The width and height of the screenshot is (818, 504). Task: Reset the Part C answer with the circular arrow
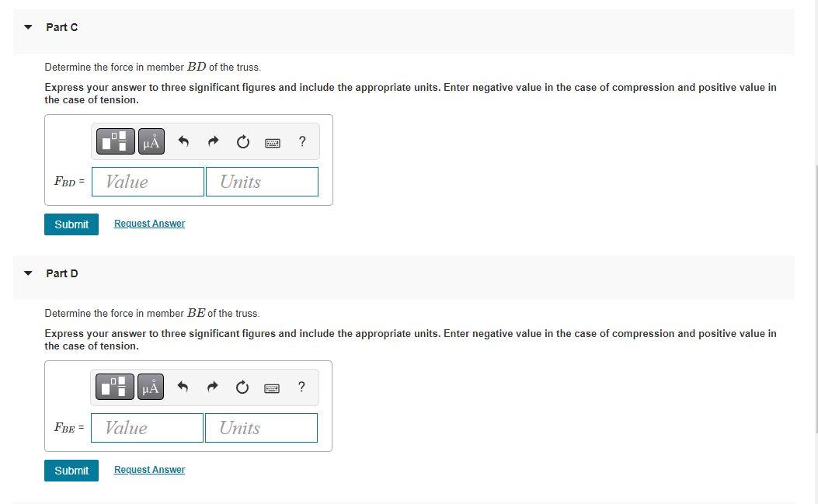click(242, 141)
